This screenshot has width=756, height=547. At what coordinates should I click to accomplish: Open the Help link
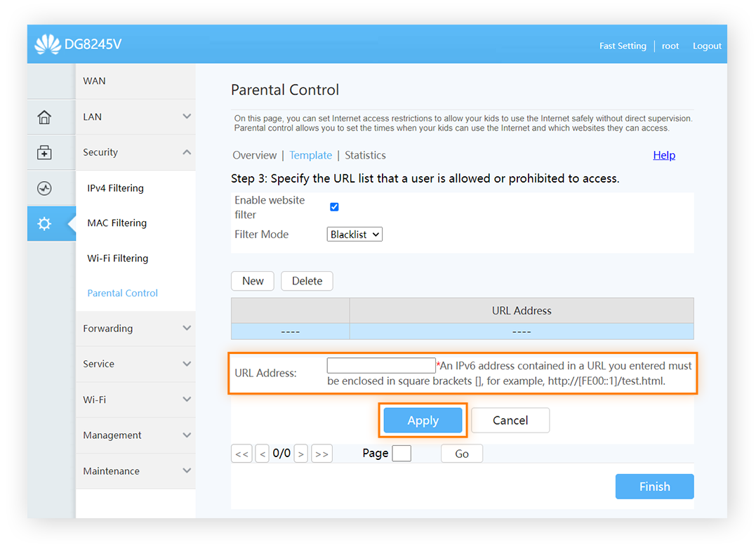point(664,155)
